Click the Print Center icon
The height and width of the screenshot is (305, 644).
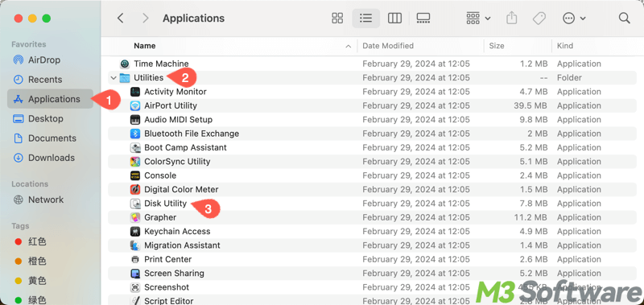coord(135,259)
